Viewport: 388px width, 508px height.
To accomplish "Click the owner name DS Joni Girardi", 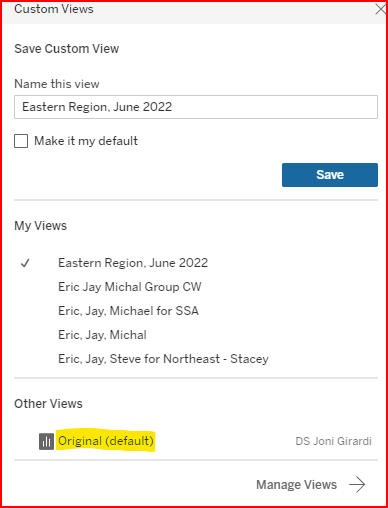I will (333, 441).
